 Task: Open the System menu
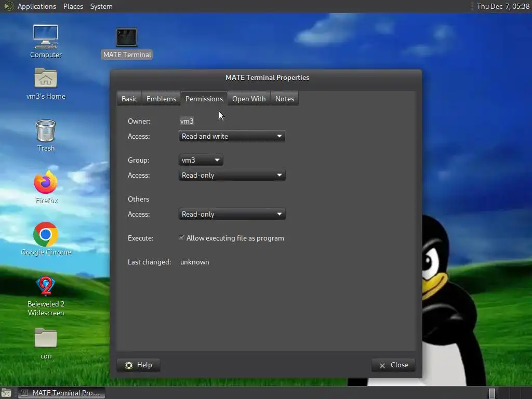pos(101,6)
